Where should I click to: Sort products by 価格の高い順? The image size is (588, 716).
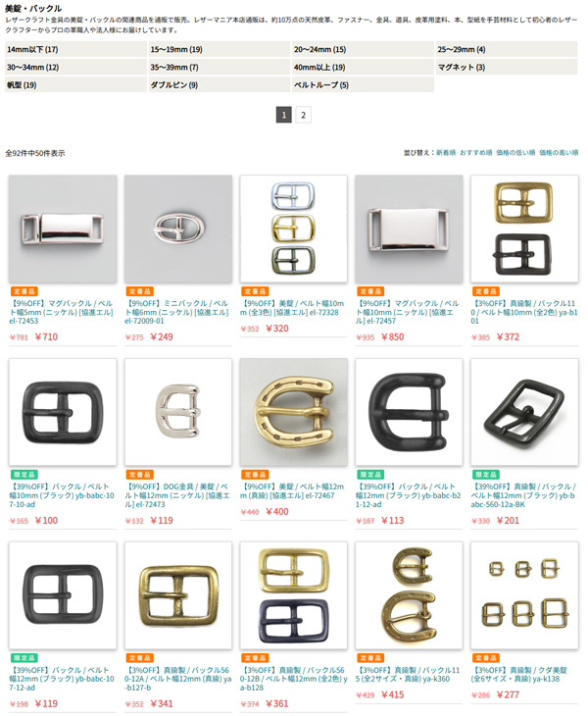point(559,152)
